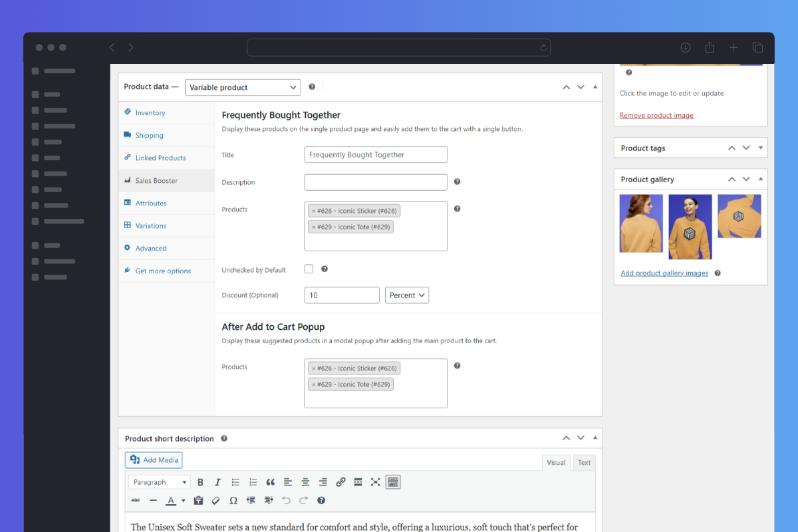Open the Sales Booster tab

click(156, 181)
